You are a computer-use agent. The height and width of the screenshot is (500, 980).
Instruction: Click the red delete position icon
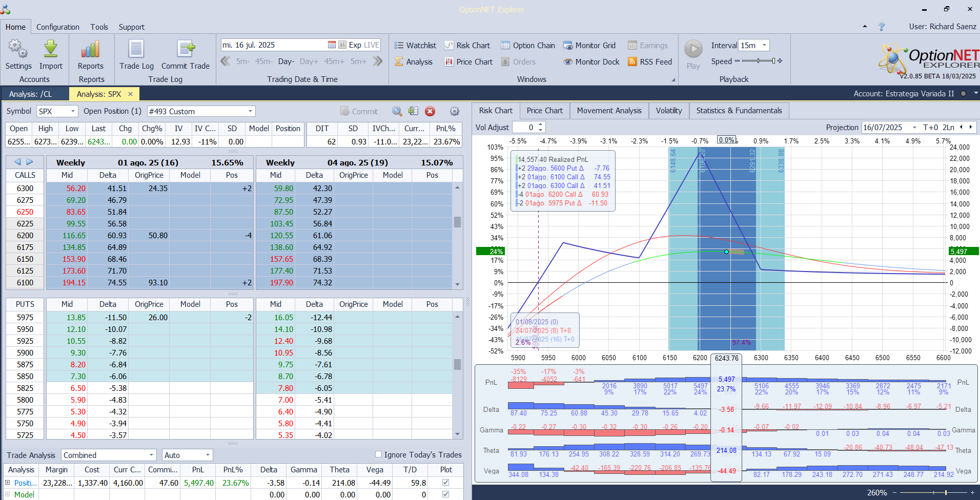[430, 111]
